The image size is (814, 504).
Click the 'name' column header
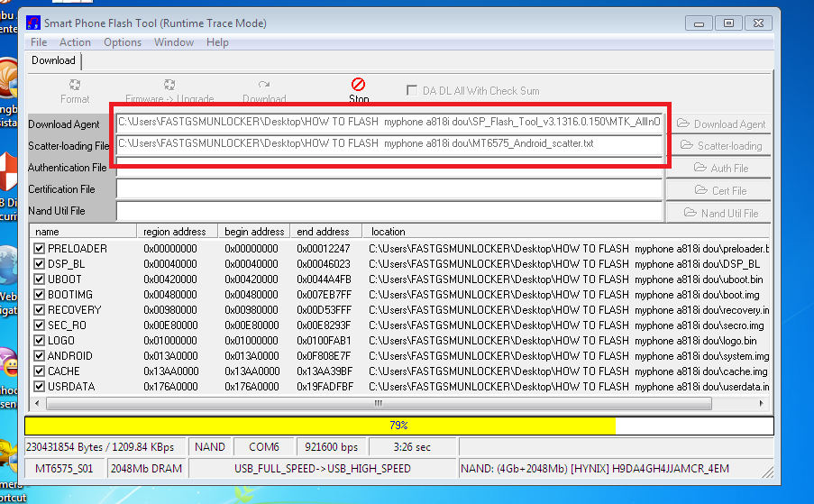(83, 232)
